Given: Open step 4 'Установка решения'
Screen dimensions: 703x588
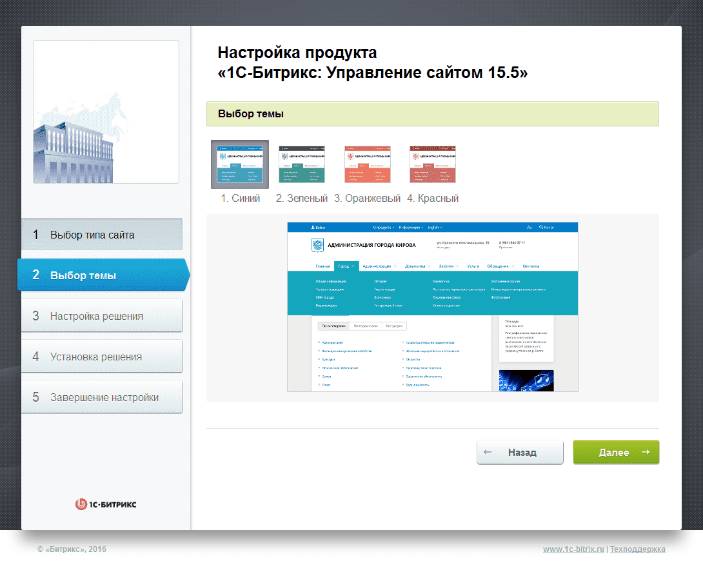Looking at the screenshot, I should [x=102, y=357].
